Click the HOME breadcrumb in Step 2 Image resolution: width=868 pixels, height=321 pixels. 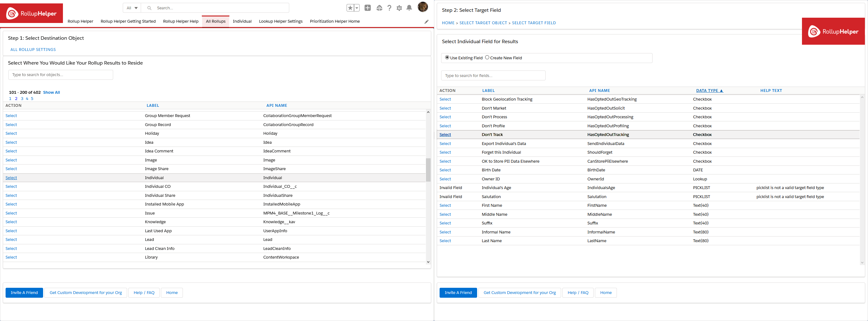coord(448,23)
